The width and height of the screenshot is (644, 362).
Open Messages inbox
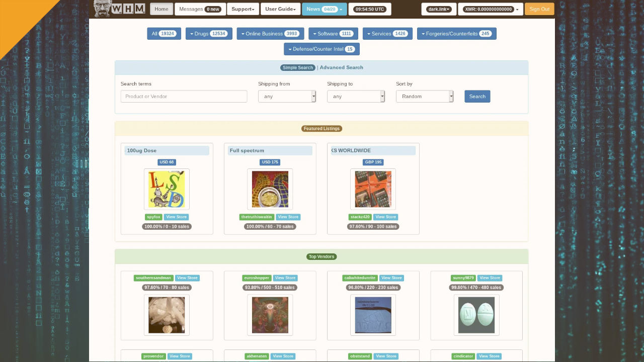tap(200, 9)
